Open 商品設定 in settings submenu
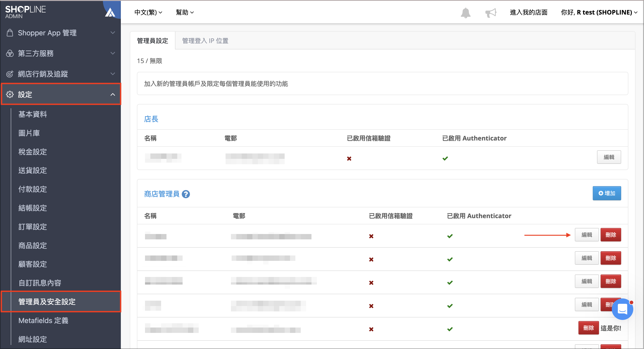This screenshot has width=644, height=349. point(32,245)
